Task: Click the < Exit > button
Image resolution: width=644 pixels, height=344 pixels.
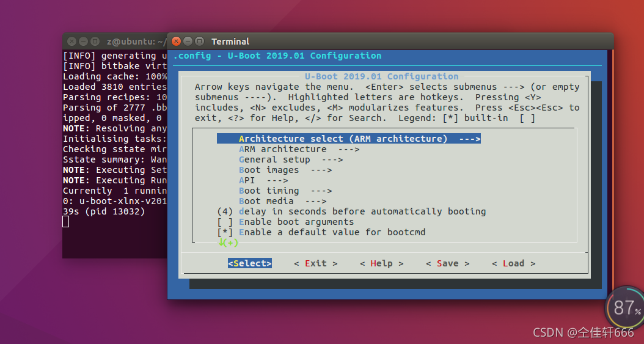Action: click(316, 263)
